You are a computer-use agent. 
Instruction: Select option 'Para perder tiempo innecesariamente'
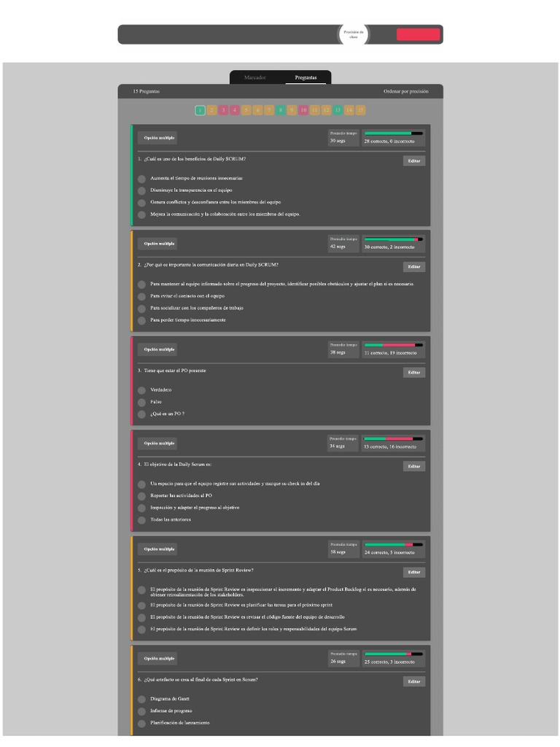point(141,321)
